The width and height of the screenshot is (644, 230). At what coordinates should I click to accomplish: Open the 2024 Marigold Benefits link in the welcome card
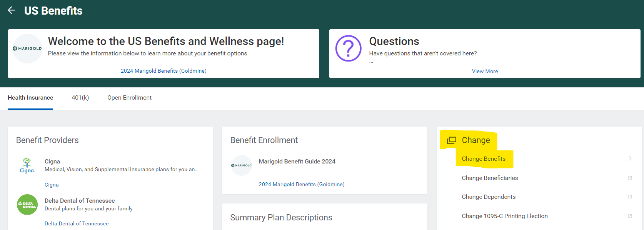[164, 71]
